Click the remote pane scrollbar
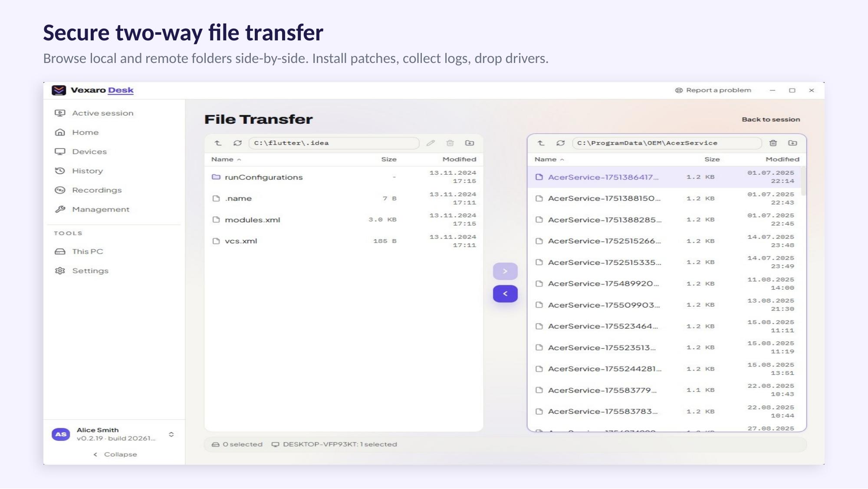This screenshot has width=868, height=489. 803,182
